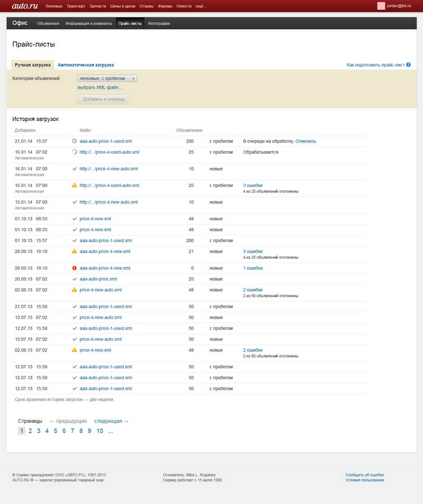
Task: Open the Фотографии office tab
Action: click(159, 24)
